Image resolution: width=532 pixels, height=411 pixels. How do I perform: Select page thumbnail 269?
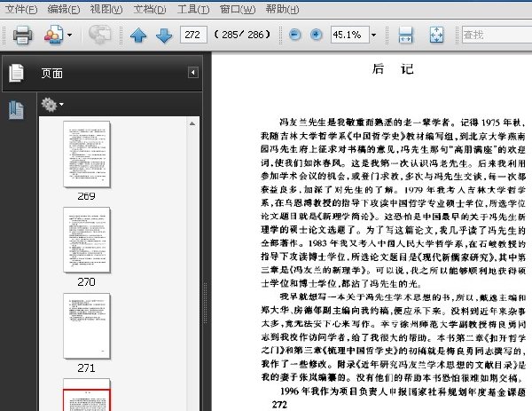point(87,154)
